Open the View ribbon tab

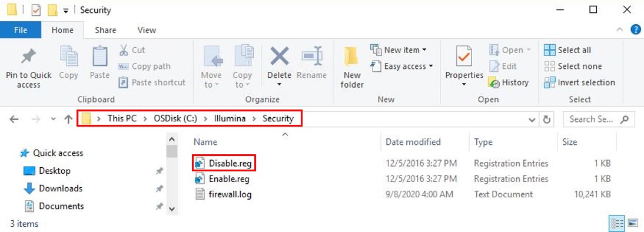point(147,30)
